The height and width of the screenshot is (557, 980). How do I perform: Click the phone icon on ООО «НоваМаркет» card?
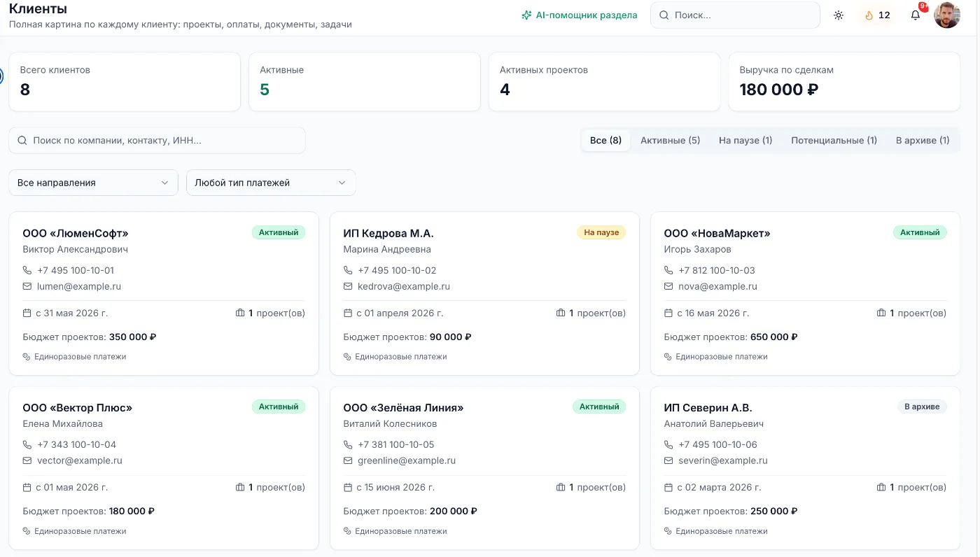coord(668,270)
